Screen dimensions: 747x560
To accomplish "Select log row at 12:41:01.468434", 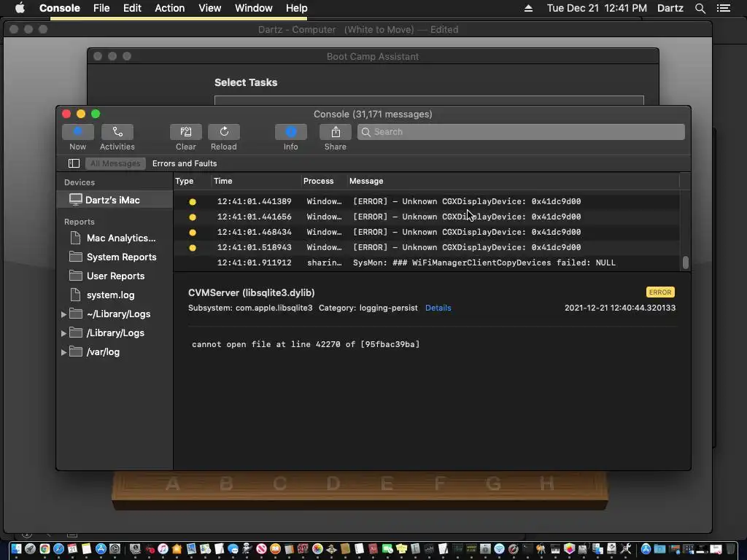I will 426,232.
